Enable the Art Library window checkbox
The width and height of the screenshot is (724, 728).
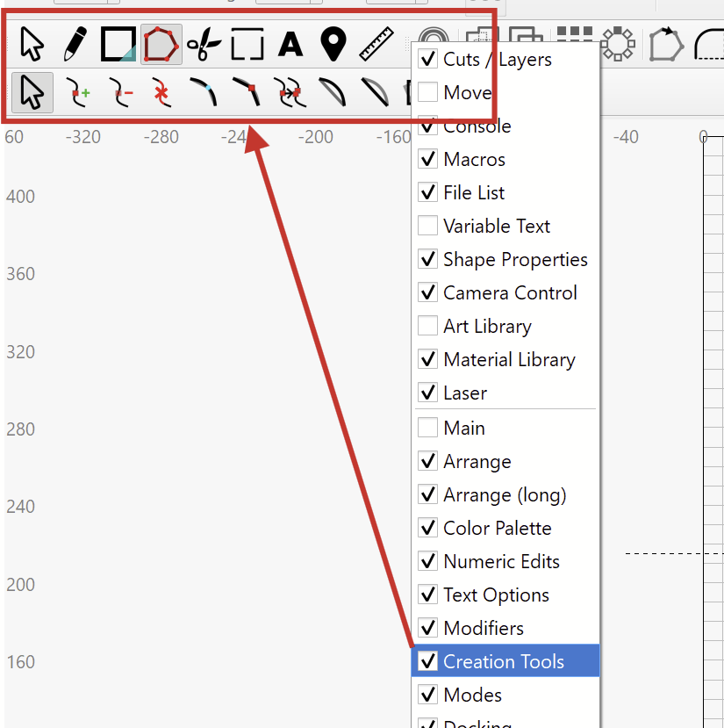tap(428, 326)
